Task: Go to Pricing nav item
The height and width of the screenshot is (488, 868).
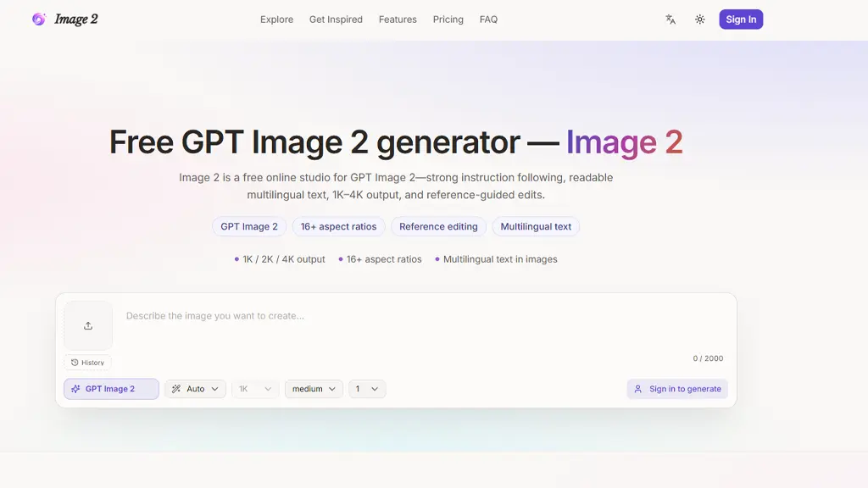Action: click(448, 19)
